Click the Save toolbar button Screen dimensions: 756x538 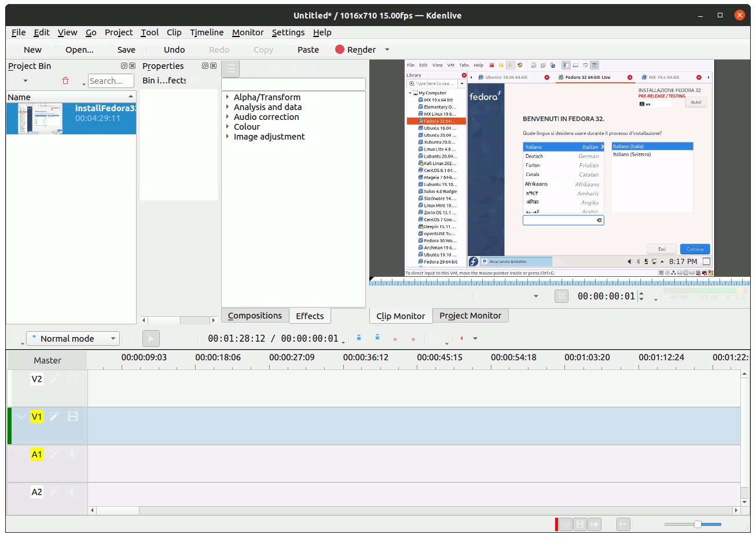(126, 50)
